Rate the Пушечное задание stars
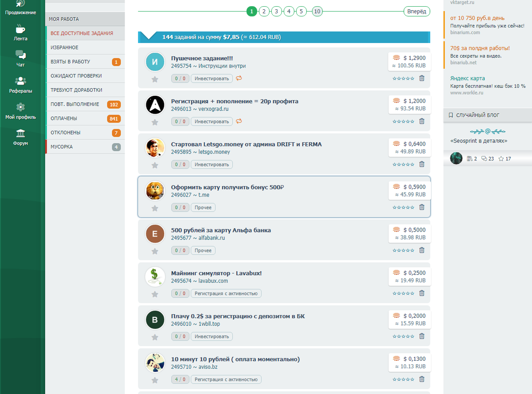The image size is (532, 394). pyautogui.click(x=403, y=79)
